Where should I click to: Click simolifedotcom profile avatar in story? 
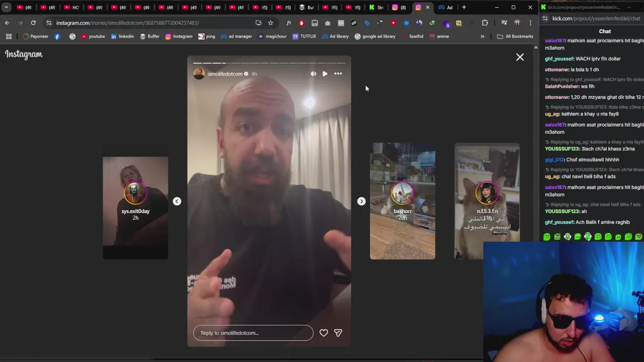(199, 74)
